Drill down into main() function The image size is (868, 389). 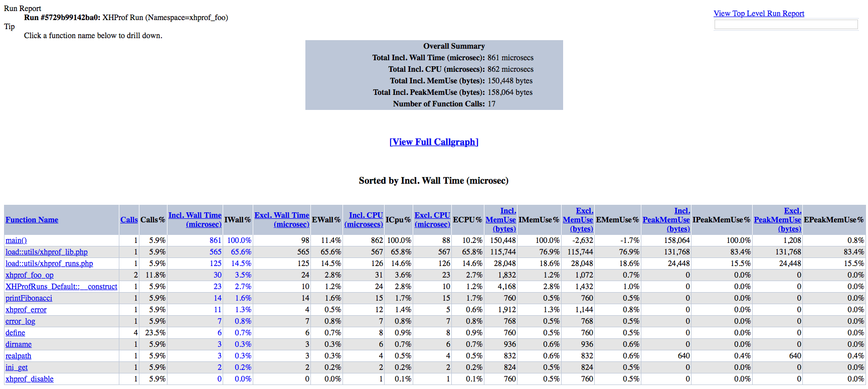tap(16, 240)
